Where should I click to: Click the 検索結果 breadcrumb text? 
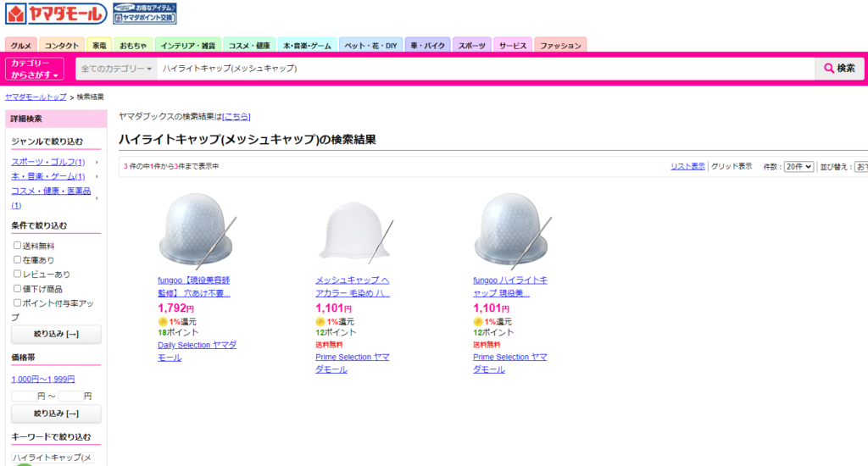tap(90, 97)
